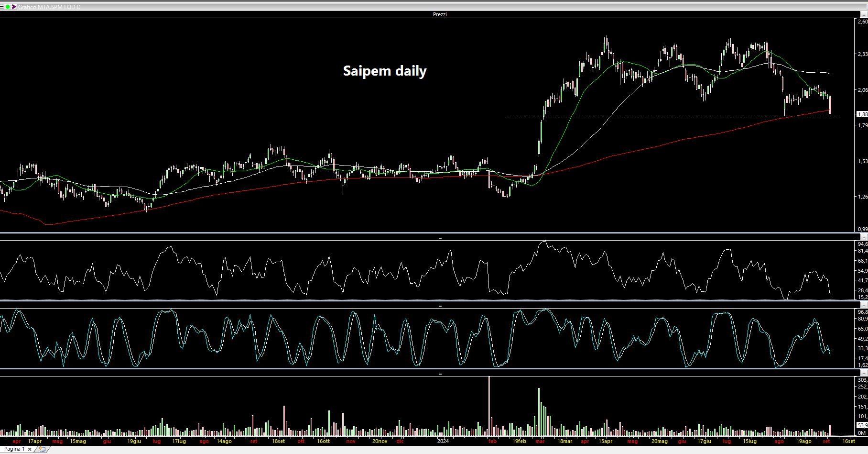Click the 2,06 price axis label
Viewport: 868px width, 454px height.
click(x=862, y=89)
